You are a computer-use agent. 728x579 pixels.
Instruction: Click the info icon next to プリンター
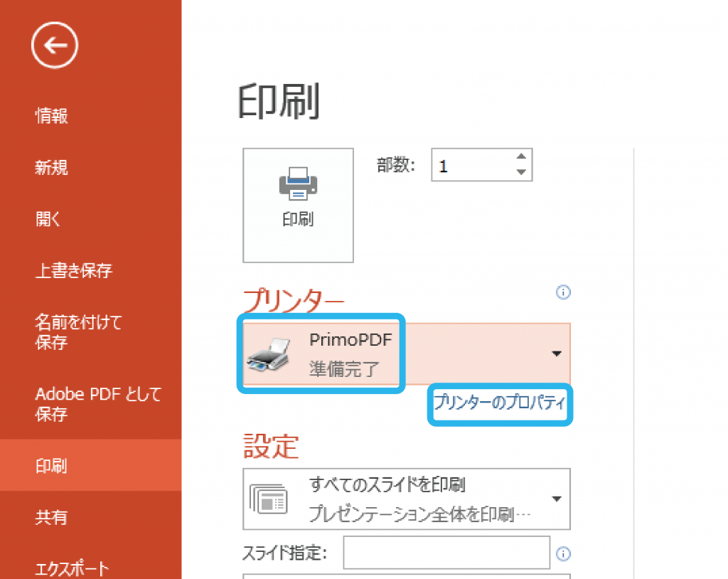[x=562, y=292]
